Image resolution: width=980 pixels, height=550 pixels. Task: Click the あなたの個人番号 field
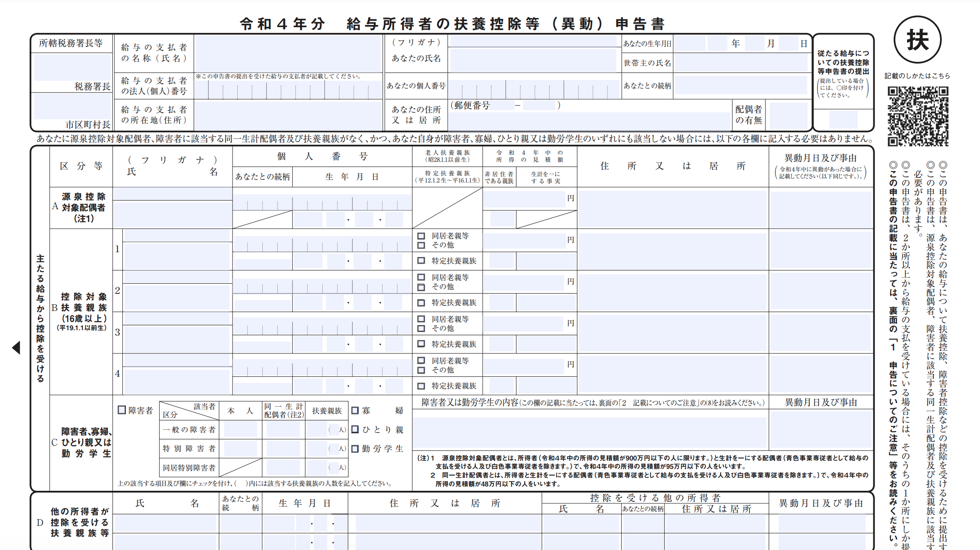coord(533,89)
